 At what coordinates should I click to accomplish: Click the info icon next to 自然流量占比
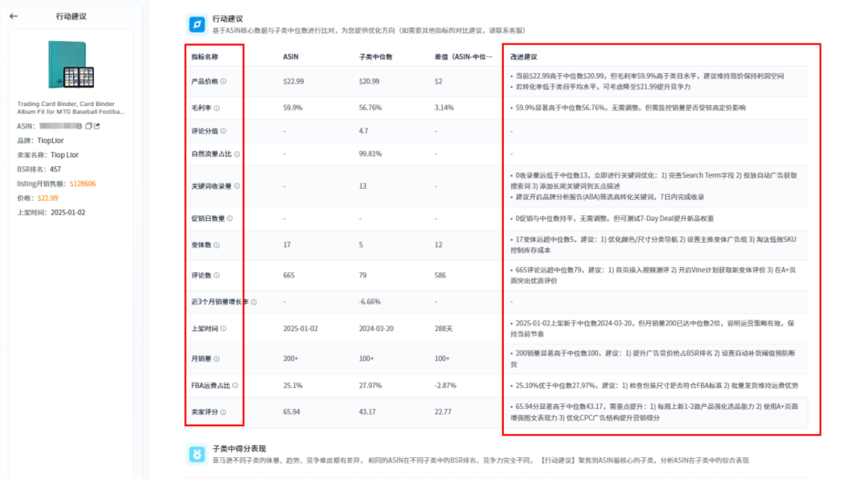[237, 154]
